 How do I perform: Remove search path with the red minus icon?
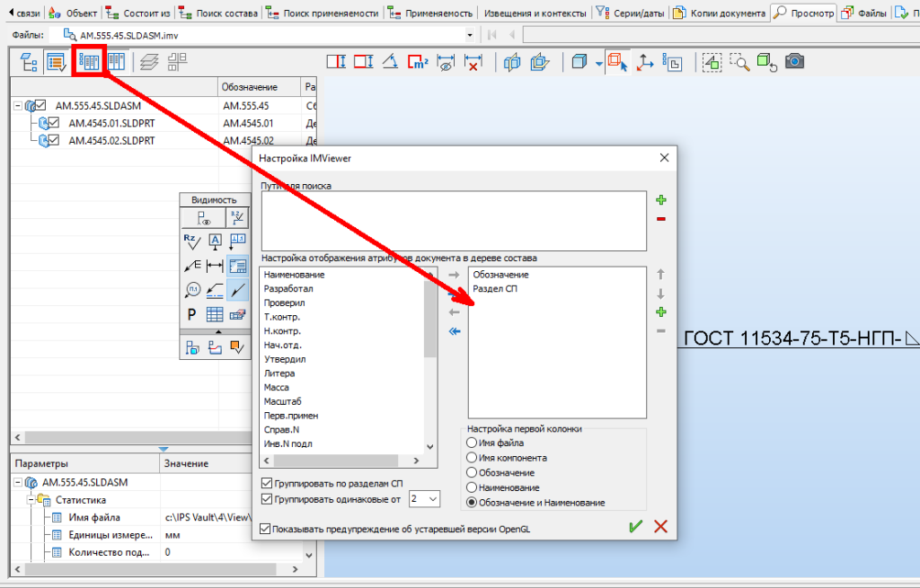(x=661, y=219)
